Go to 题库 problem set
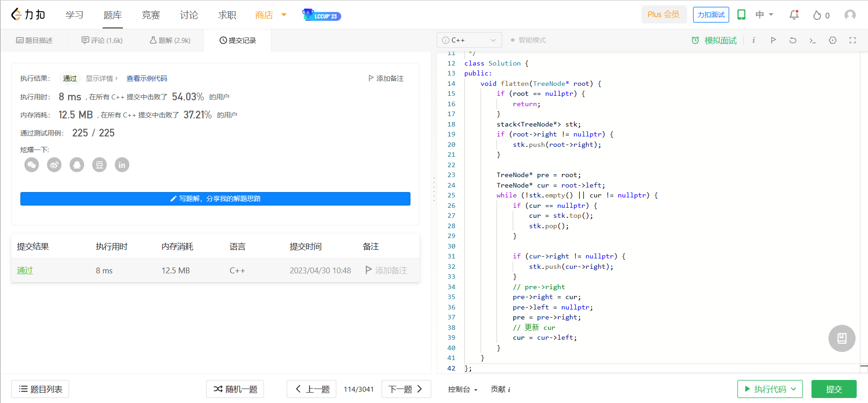This screenshot has height=403, width=868. pyautogui.click(x=113, y=15)
